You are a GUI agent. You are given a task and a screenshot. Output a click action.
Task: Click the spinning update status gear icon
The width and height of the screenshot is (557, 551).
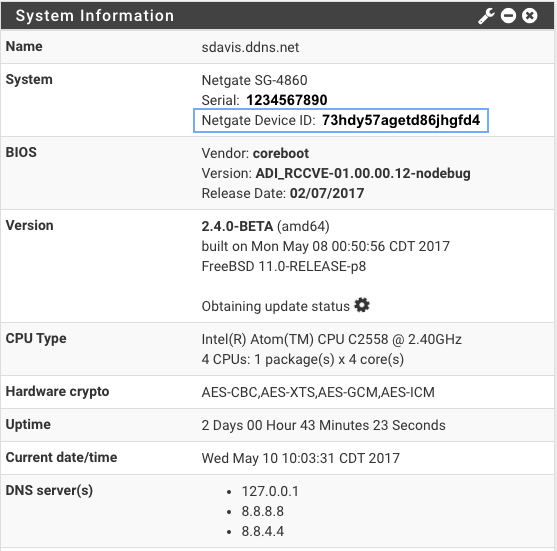(362, 305)
